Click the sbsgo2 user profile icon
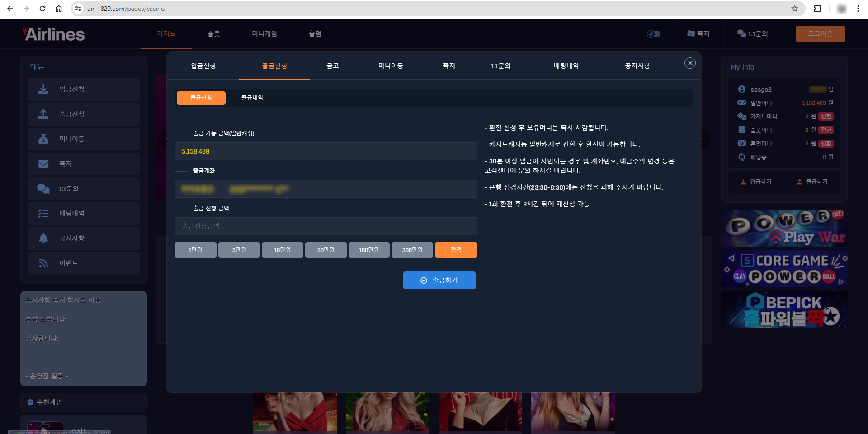868x434 pixels. point(742,89)
